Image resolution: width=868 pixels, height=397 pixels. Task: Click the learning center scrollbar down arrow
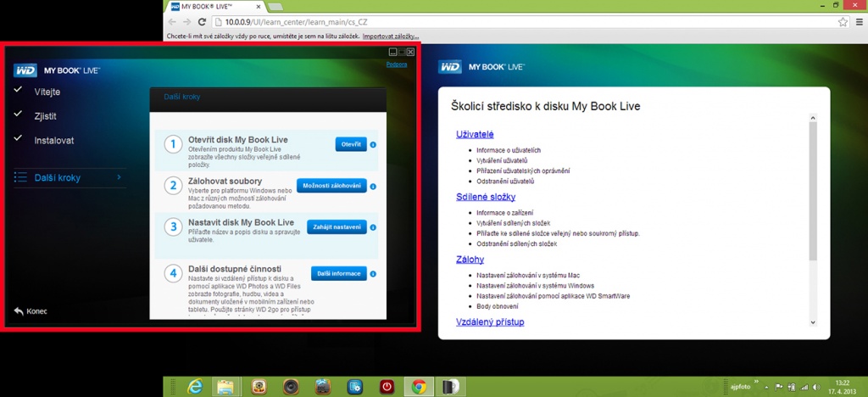click(813, 322)
